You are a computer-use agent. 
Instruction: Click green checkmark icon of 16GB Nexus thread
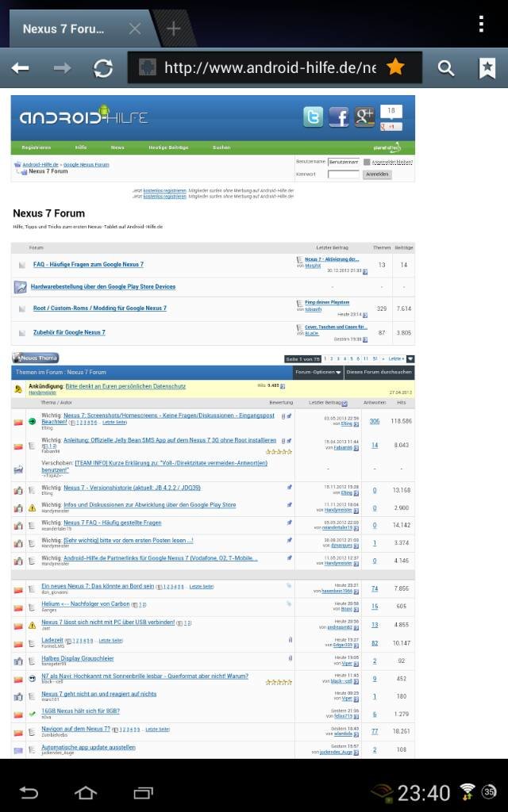pyautogui.click(x=32, y=714)
